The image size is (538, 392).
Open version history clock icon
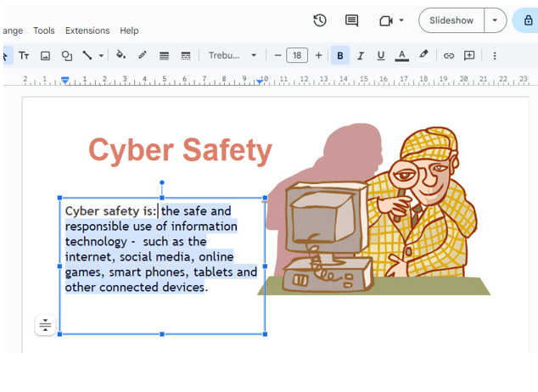pos(320,20)
